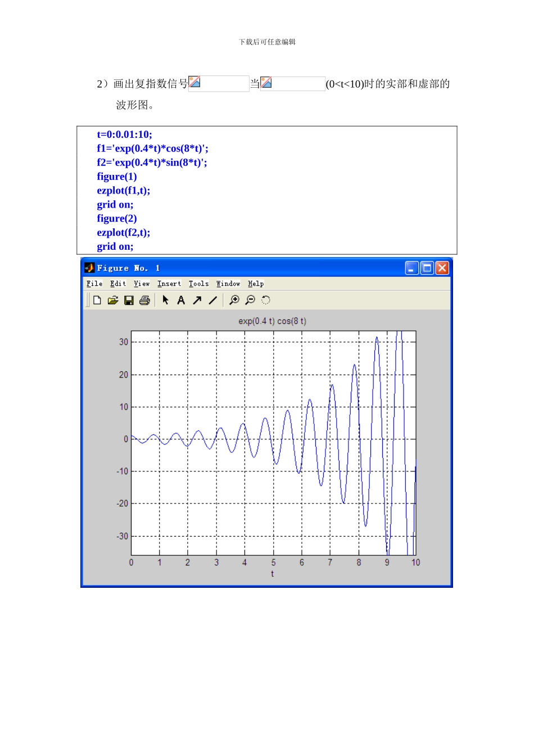The height and width of the screenshot is (756, 534).
Task: Click the plot title exp(0.4 t) cos(8 t)
Action: click(273, 321)
